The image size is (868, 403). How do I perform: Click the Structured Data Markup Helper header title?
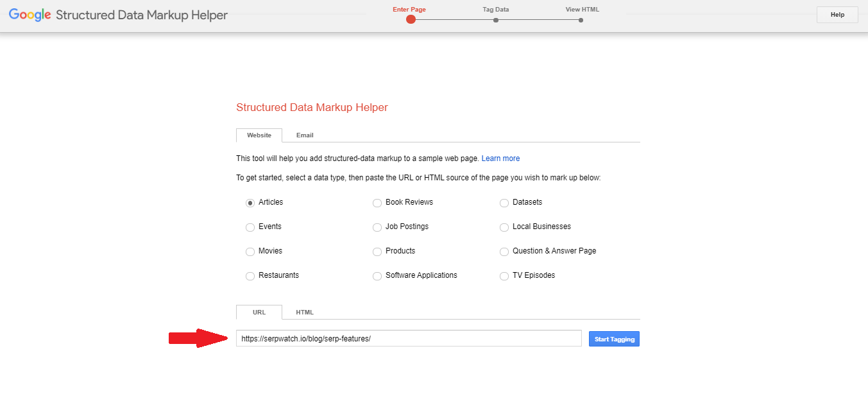pyautogui.click(x=142, y=15)
